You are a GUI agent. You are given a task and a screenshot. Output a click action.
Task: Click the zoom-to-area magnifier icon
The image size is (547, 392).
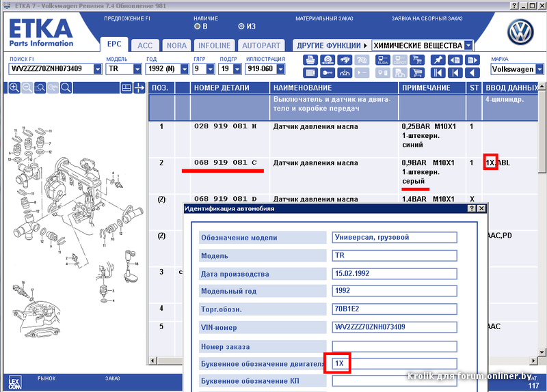click(40, 88)
